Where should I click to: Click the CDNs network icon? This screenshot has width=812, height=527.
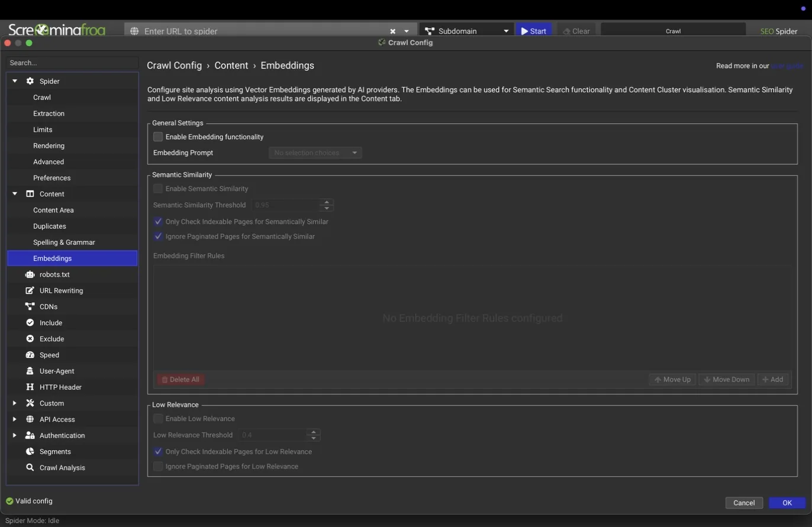point(30,306)
